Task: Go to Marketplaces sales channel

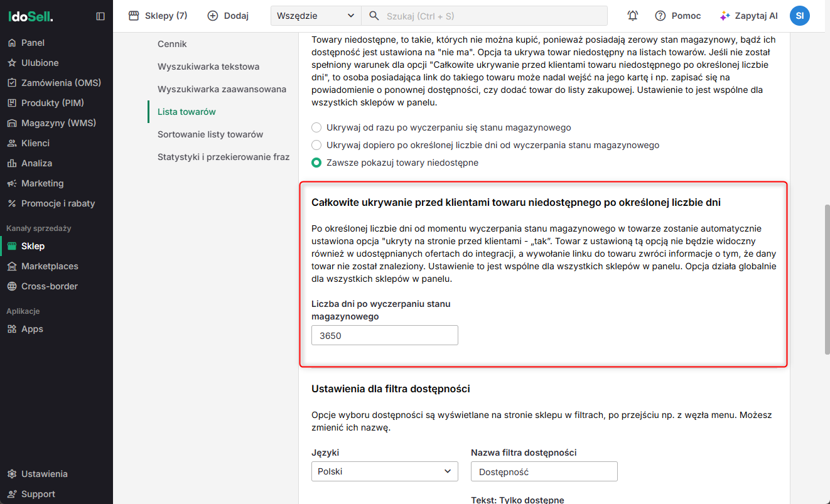Action: click(50, 266)
